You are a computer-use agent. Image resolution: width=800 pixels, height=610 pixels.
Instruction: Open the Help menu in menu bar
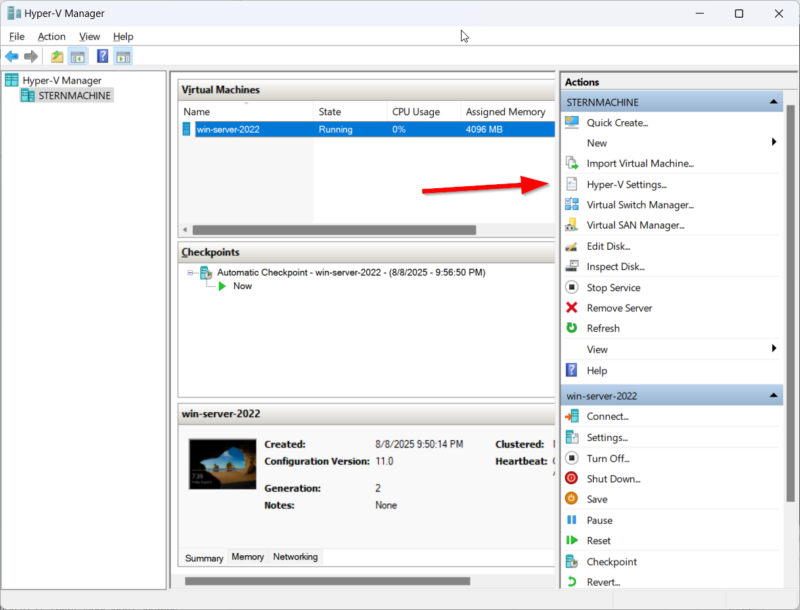[x=123, y=37]
